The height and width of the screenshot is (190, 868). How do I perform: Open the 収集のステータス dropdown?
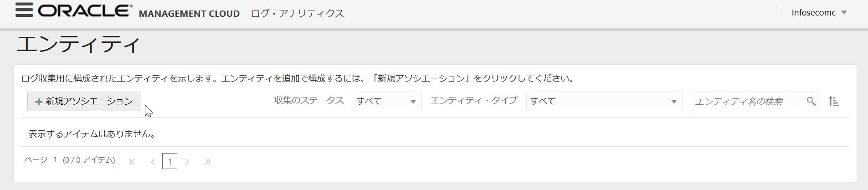click(x=387, y=101)
